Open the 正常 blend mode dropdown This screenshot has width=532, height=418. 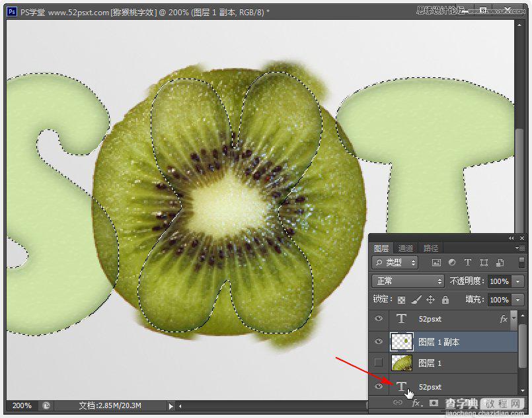(x=408, y=281)
